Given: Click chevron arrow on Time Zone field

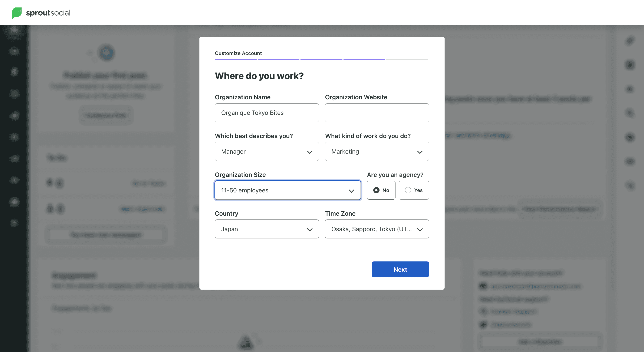Looking at the screenshot, I should click(x=420, y=229).
